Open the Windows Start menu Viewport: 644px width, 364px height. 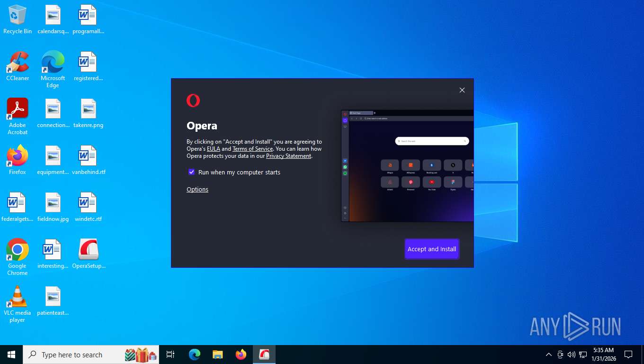click(x=11, y=355)
